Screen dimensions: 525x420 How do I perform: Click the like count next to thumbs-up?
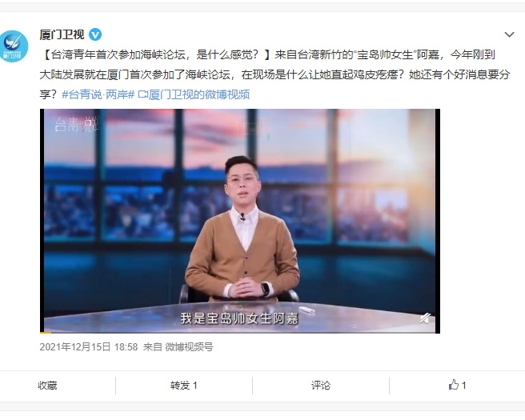[x=463, y=385]
